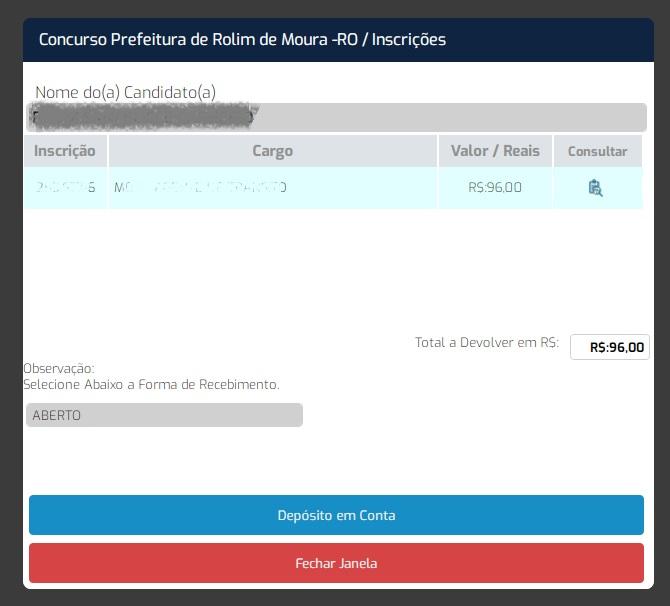Click the ABERTO status field
The height and width of the screenshot is (606, 670).
(165, 415)
